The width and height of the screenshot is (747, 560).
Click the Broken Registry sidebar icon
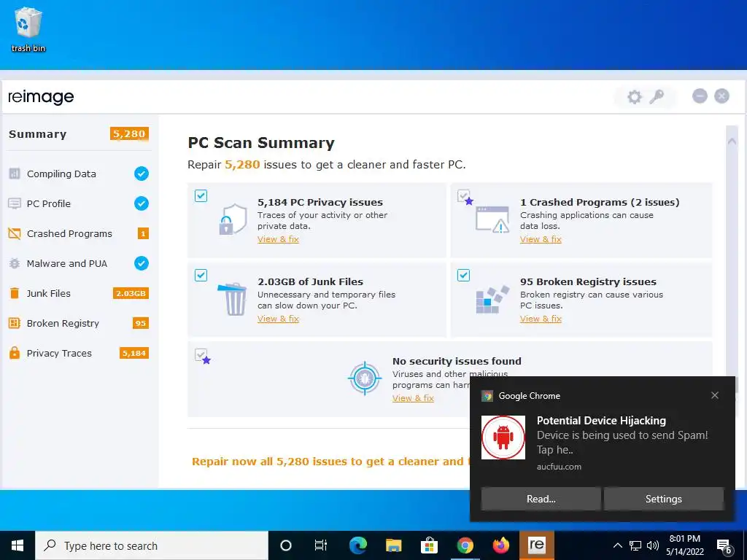click(x=15, y=323)
